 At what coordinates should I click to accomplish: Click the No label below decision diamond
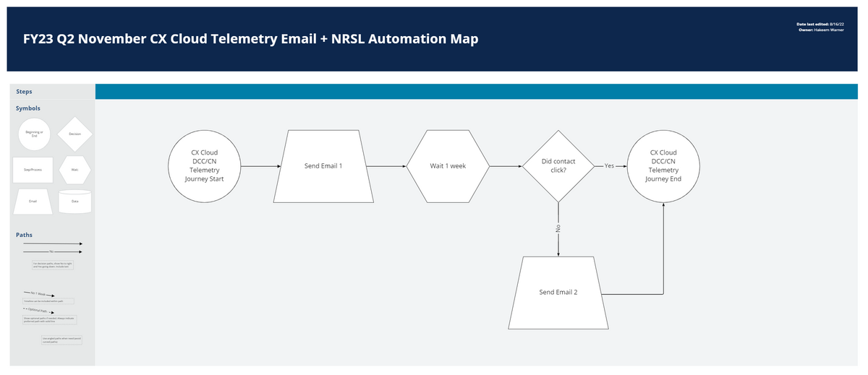(558, 228)
